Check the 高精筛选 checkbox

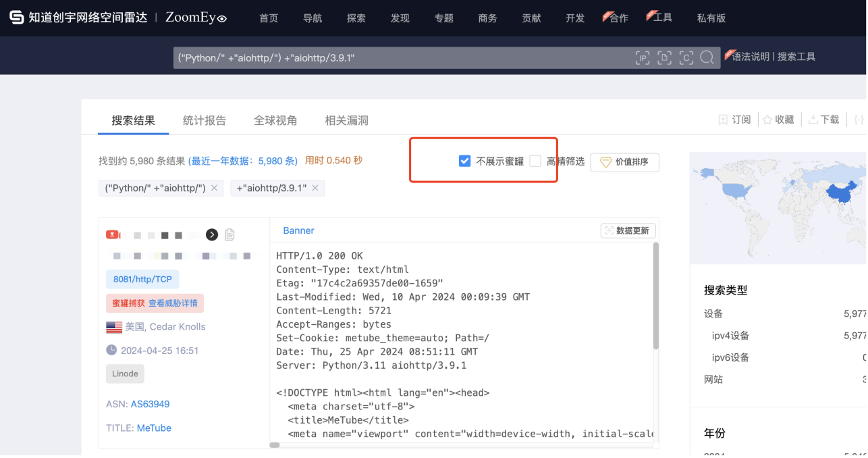point(535,161)
